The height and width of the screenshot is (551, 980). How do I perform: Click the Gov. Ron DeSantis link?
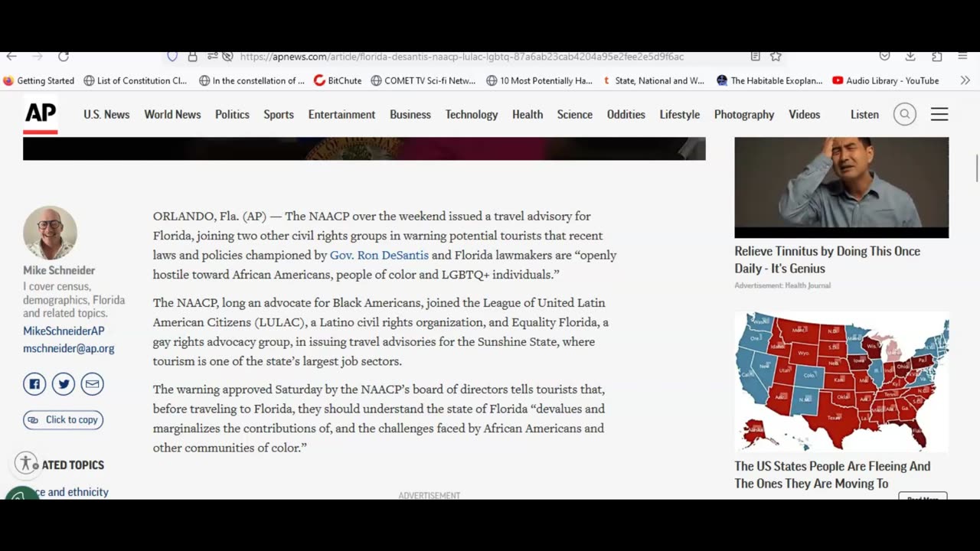379,256
